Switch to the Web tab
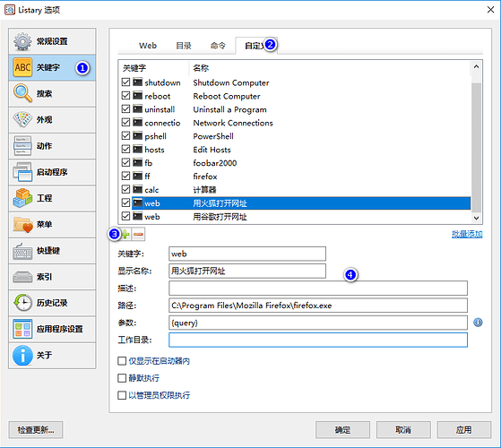Viewport: 501px width, 448px height. (x=148, y=46)
